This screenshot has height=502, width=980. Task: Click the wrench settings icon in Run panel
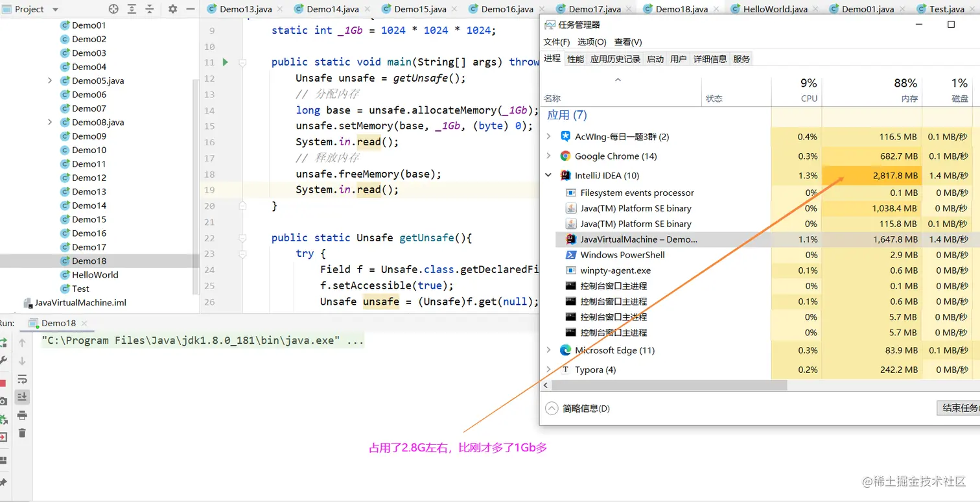click(x=3, y=361)
